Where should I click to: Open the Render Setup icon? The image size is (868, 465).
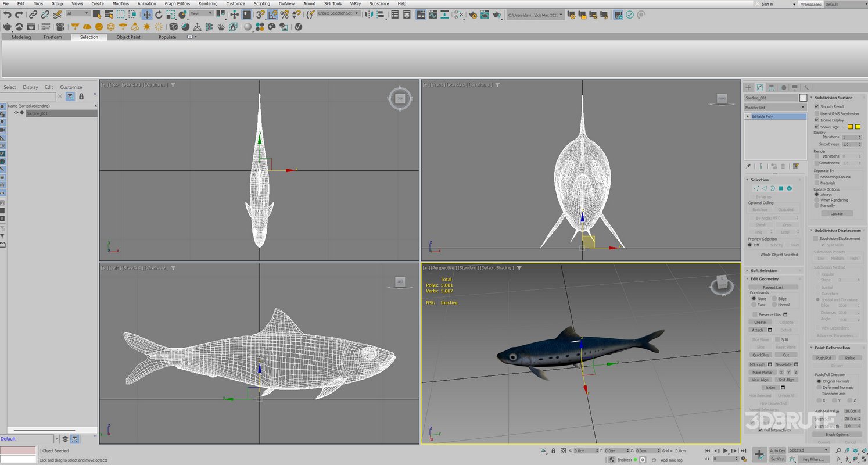click(474, 14)
